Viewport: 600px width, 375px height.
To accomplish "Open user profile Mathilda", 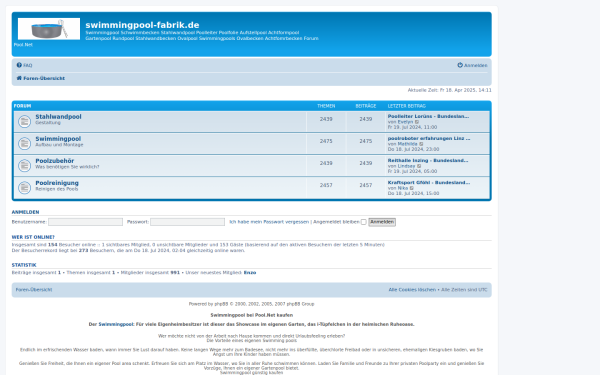I will (x=408, y=144).
